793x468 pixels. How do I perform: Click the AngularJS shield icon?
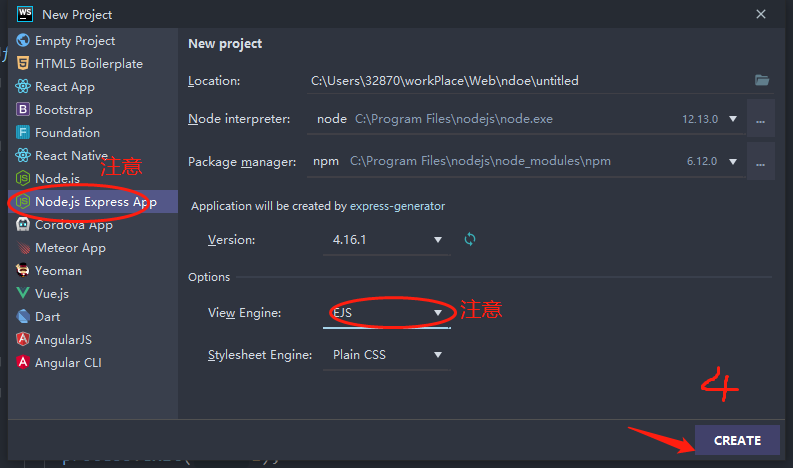click(23, 339)
